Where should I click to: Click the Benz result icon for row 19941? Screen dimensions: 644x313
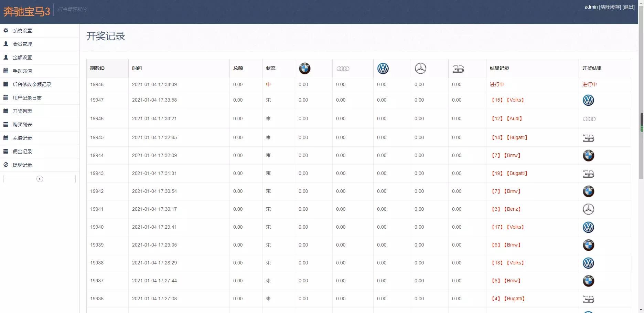588,209
